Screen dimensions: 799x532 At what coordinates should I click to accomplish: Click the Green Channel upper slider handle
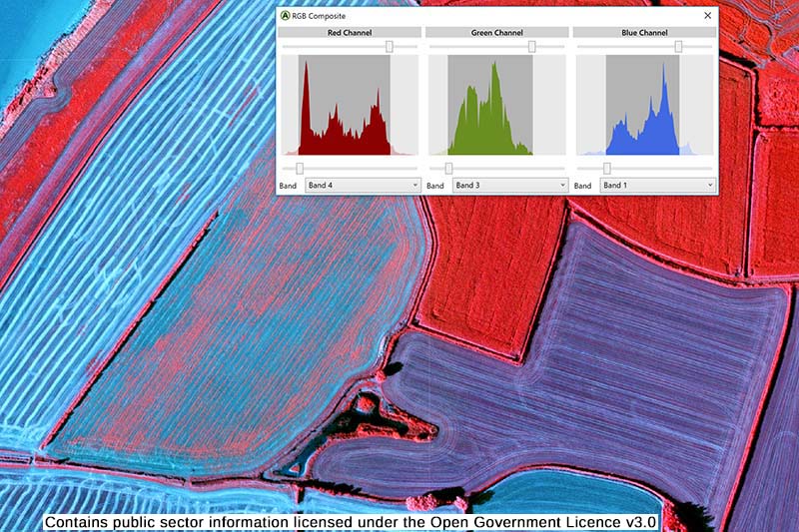(532, 47)
